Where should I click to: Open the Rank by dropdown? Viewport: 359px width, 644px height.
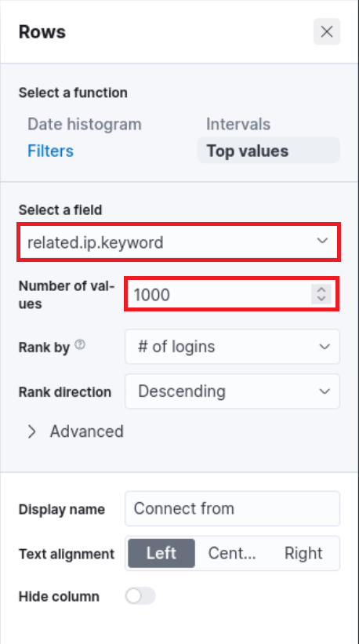(232, 347)
